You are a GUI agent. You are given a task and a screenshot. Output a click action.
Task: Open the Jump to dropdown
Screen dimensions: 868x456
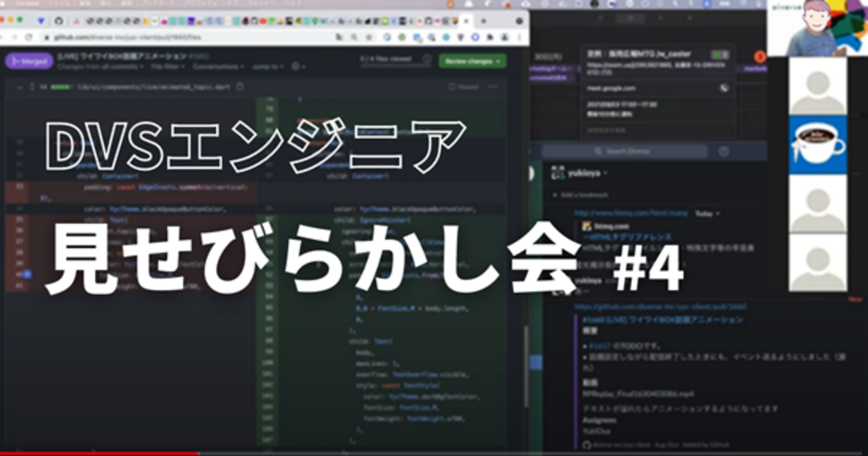coord(267,67)
